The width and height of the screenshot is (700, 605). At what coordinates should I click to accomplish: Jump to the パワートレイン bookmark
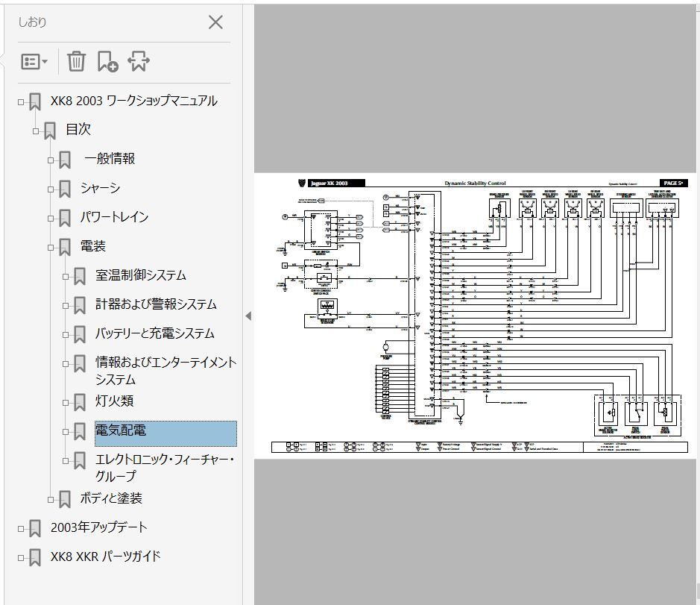(x=114, y=216)
